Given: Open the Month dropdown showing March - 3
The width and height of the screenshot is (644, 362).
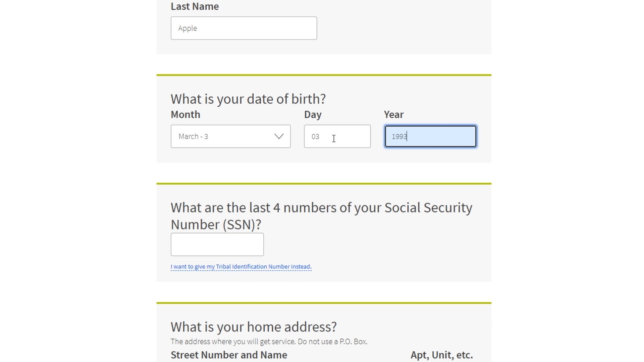Looking at the screenshot, I should (230, 136).
